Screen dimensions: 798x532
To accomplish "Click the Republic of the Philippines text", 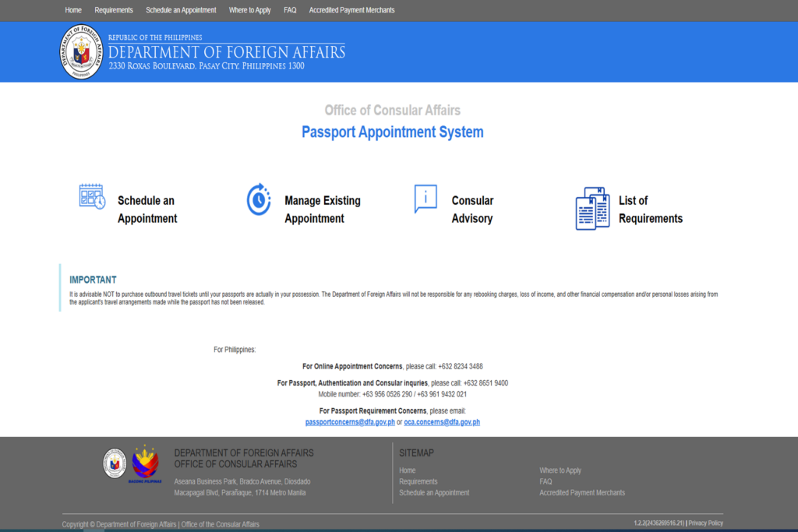I will [155, 37].
